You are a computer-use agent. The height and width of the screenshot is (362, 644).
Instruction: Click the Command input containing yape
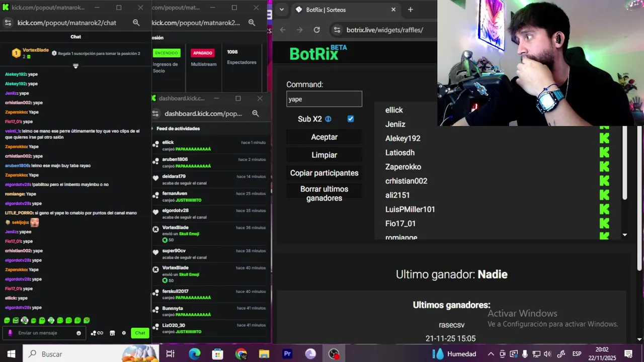pos(324,99)
